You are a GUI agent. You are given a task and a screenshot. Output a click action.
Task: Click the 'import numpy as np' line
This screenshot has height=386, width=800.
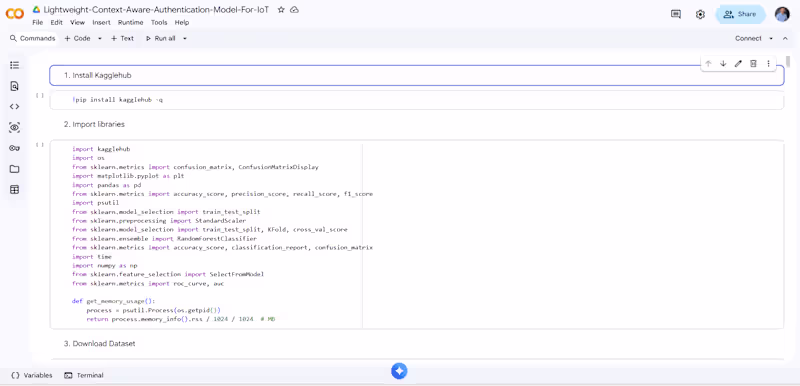[x=105, y=266]
